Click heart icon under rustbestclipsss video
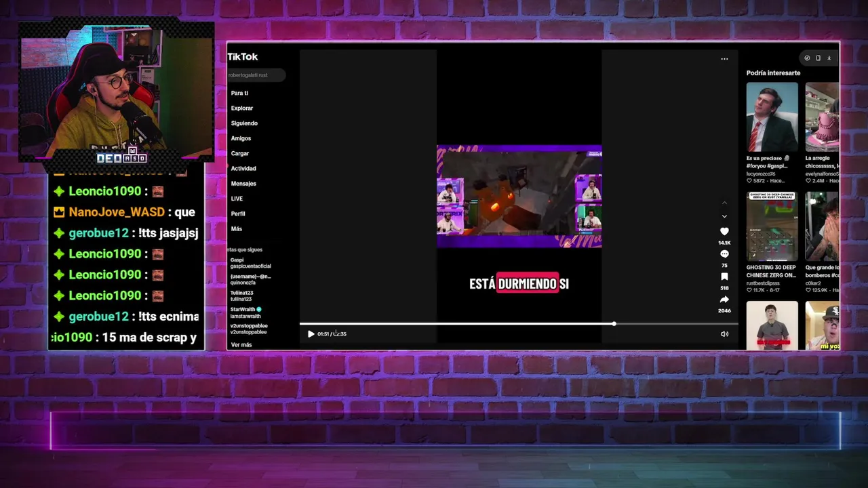This screenshot has width=868, height=488. [x=749, y=290]
